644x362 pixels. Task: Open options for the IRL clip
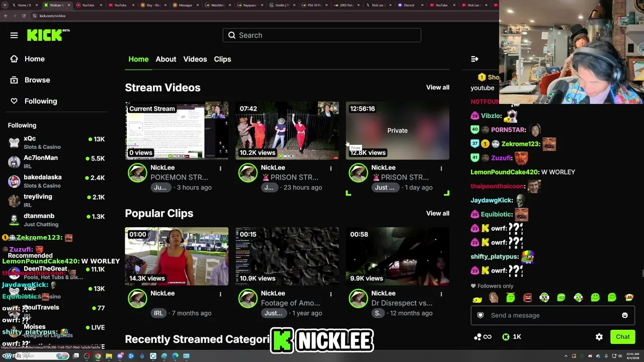coord(220,294)
